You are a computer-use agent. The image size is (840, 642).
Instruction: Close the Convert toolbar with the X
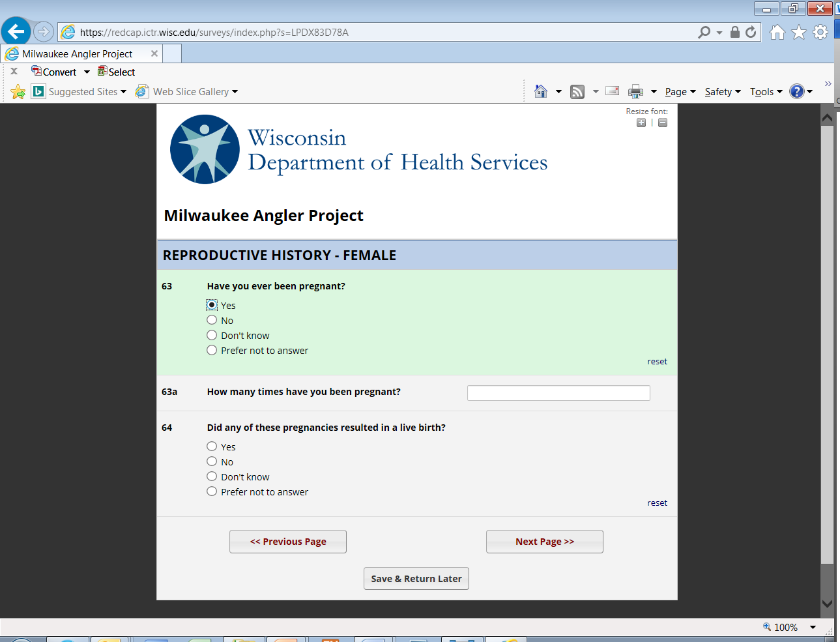click(14, 71)
